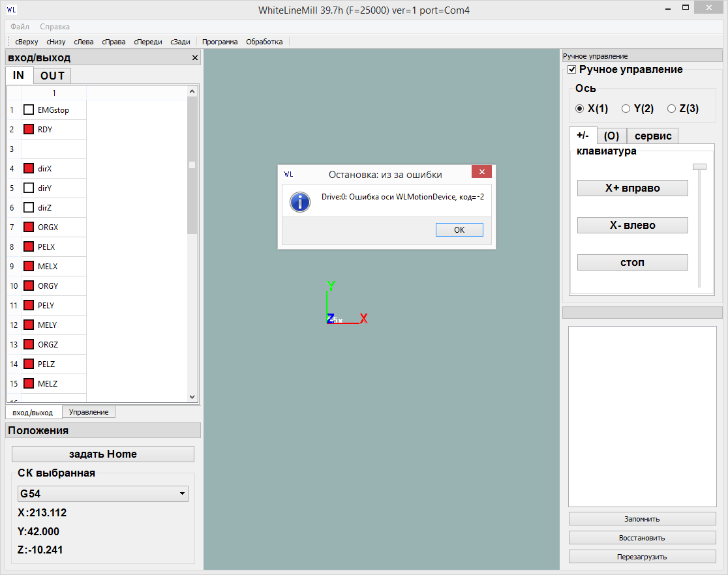The height and width of the screenshot is (575, 728).
Task: Toggle the dirY input indicator
Action: (x=29, y=188)
